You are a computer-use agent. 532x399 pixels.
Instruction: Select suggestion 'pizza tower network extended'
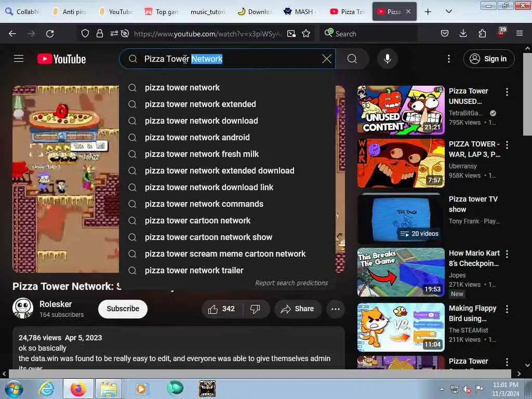[x=227, y=104]
